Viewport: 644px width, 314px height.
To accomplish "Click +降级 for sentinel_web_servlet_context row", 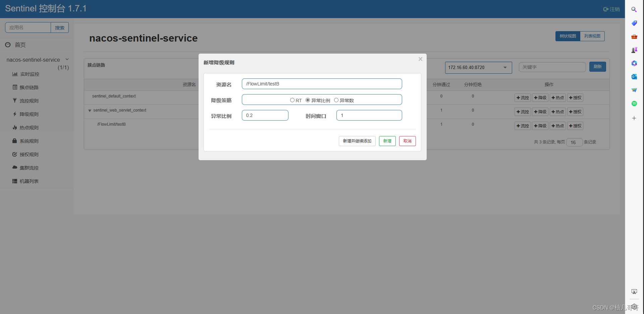I will coord(540,112).
